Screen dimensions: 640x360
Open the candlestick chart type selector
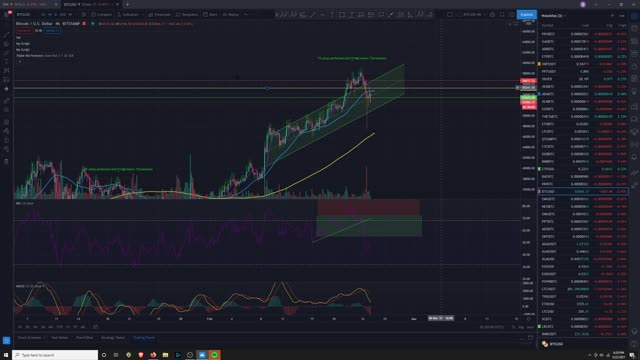[84, 15]
